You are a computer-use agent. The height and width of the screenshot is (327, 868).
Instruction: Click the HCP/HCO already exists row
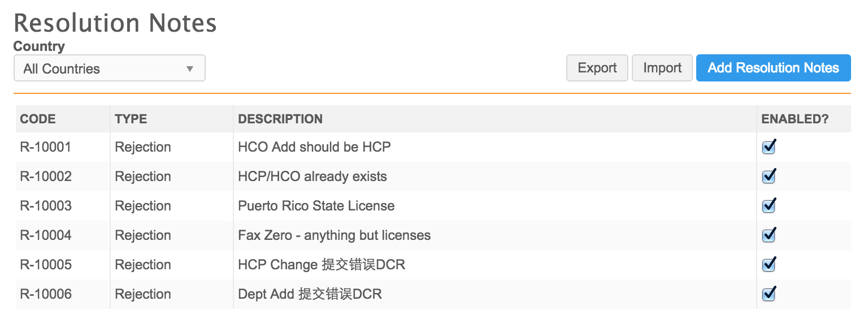point(312,177)
